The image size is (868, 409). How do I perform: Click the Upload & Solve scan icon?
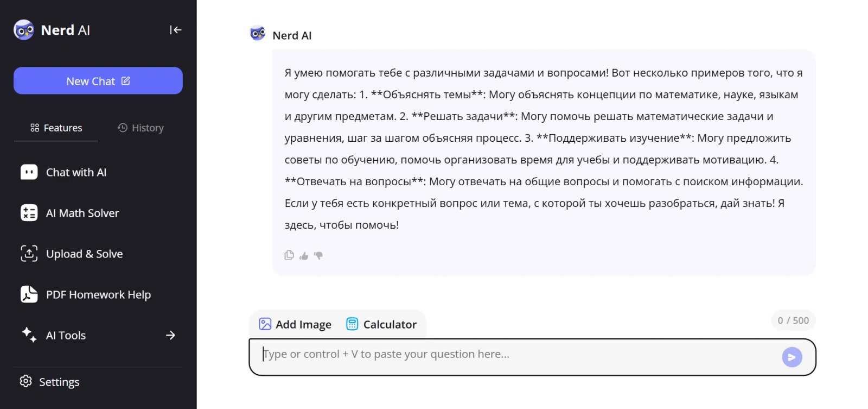(29, 254)
